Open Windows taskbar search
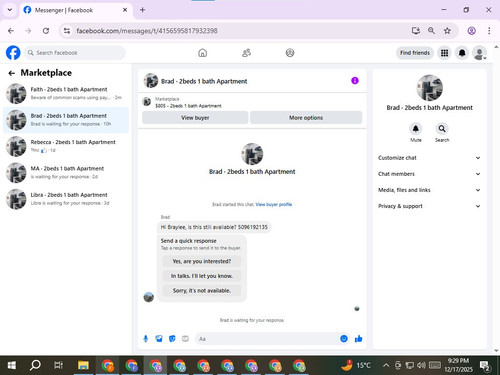This screenshot has height=375, width=500. pyautogui.click(x=35, y=365)
